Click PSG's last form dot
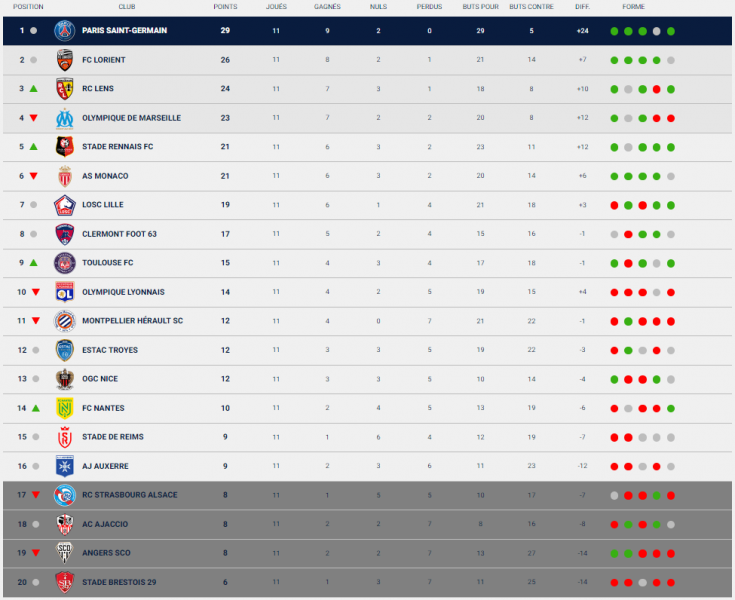The image size is (735, 600). point(671,31)
